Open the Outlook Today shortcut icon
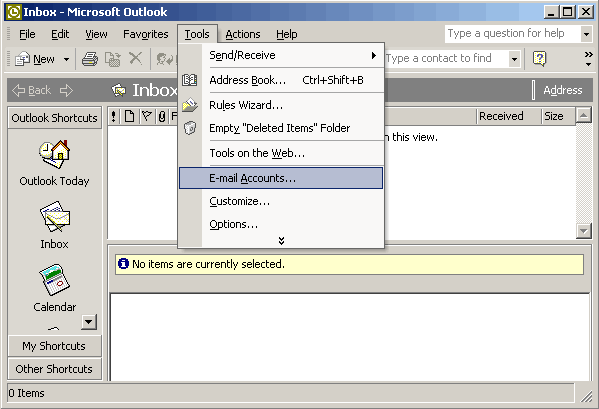The image size is (599, 409). pyautogui.click(x=55, y=154)
